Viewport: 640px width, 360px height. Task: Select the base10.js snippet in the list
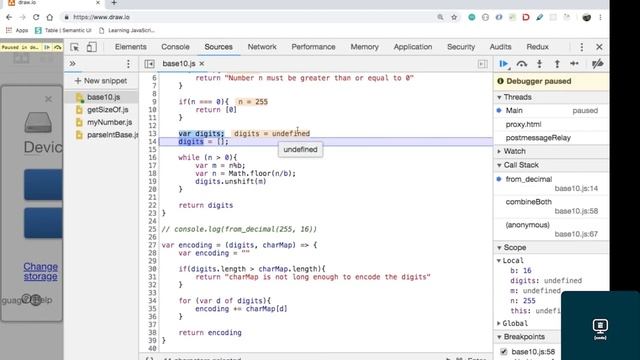click(x=101, y=97)
